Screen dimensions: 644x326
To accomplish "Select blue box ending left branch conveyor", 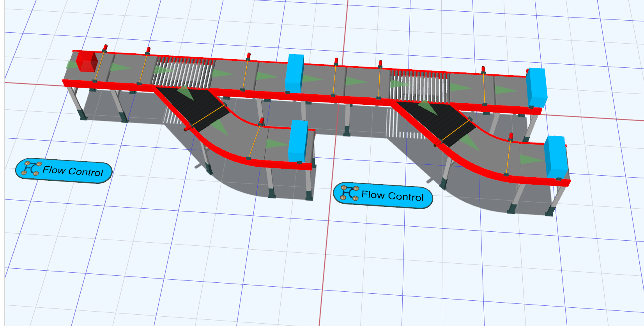I will point(299,141).
